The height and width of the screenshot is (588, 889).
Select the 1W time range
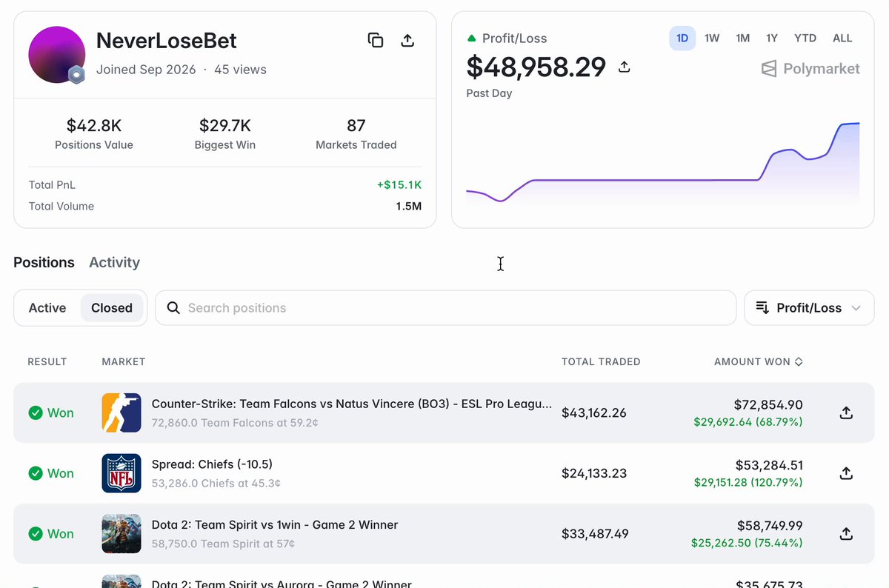(x=712, y=39)
